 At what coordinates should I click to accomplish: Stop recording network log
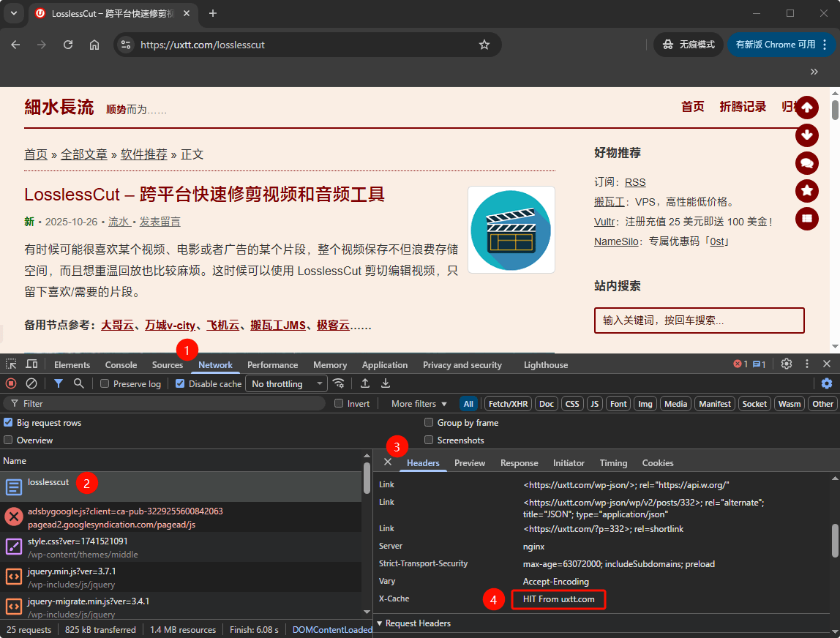[x=11, y=383]
